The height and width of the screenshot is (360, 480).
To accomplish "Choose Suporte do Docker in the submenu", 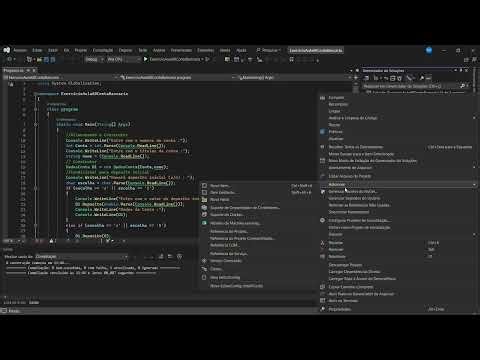I will 257,215.
